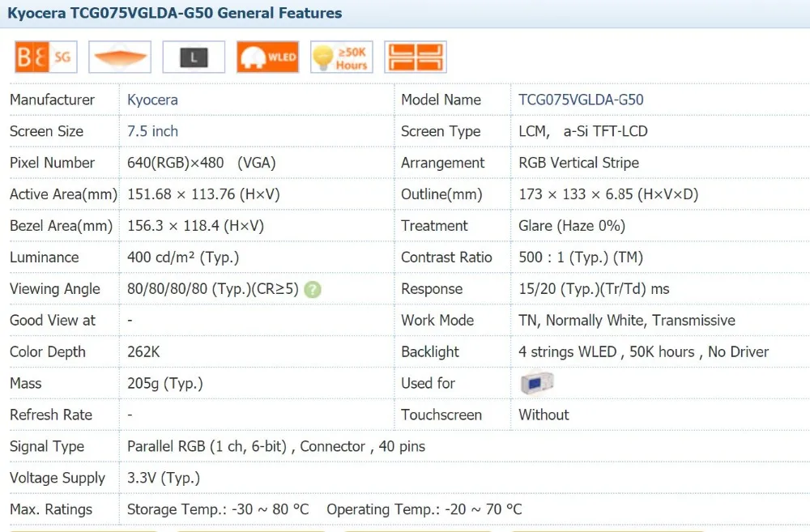Click the '15/20 (Typ.)(Tr/Td) ms' response value
The width and height of the screenshot is (810, 532).
[x=594, y=289]
